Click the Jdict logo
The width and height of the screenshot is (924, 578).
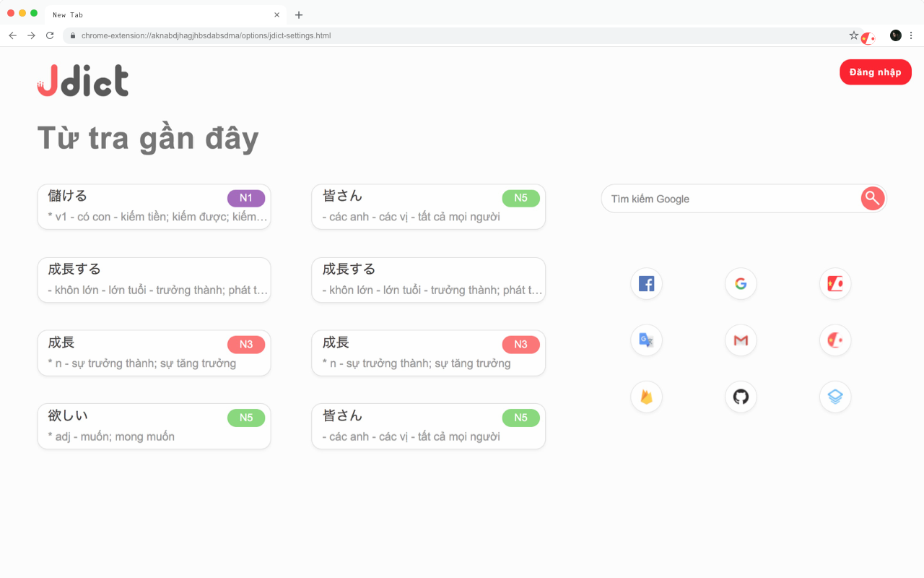point(83,80)
